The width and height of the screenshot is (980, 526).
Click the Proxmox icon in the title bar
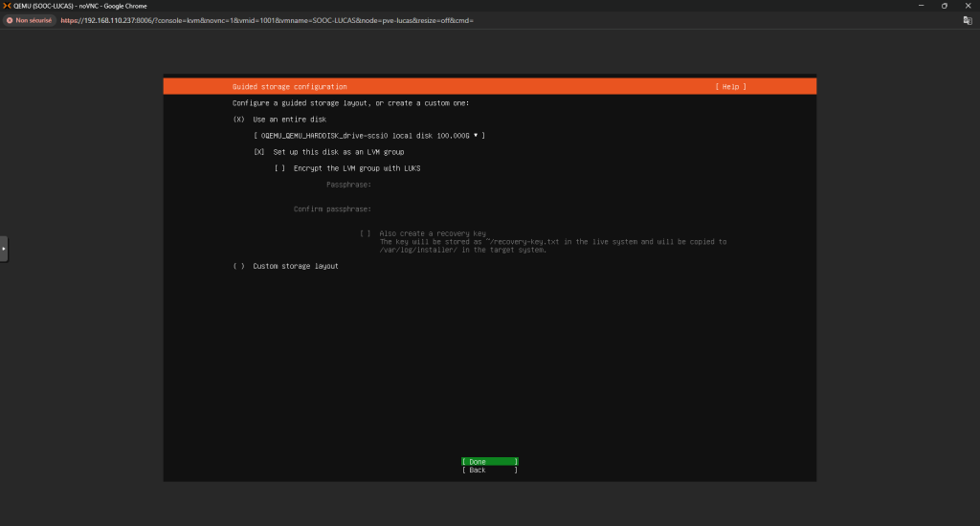coord(8,6)
